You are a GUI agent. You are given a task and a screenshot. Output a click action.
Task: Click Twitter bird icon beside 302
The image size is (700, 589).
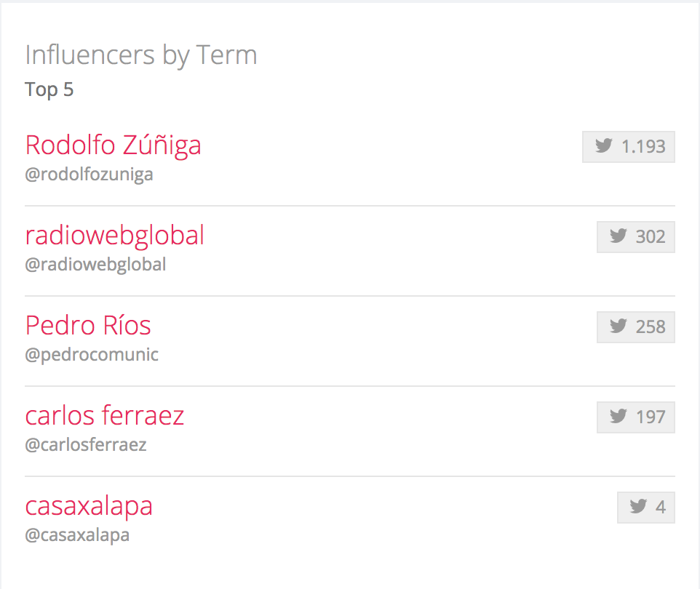point(618,236)
